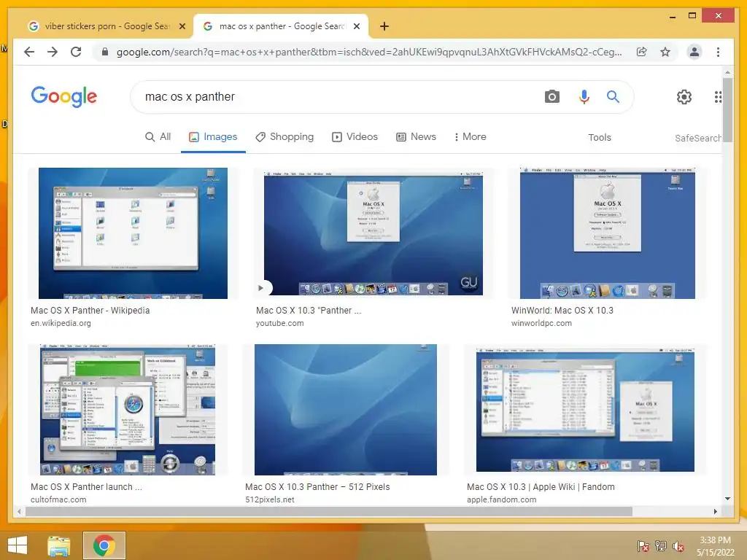Bookmark this page with the star icon
Image resolution: width=747 pixels, height=560 pixels.
click(x=665, y=52)
